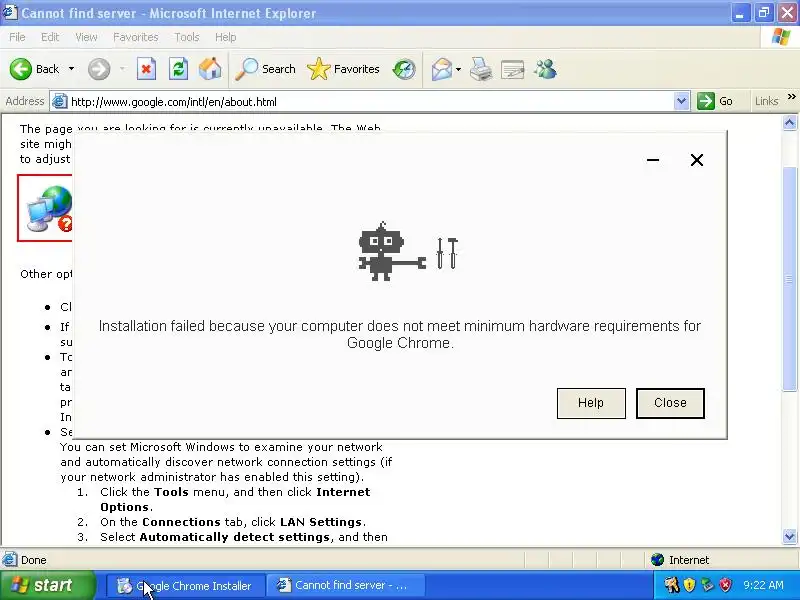Click the green hardware tray icon
This screenshot has height=600, width=800.
click(x=707, y=585)
